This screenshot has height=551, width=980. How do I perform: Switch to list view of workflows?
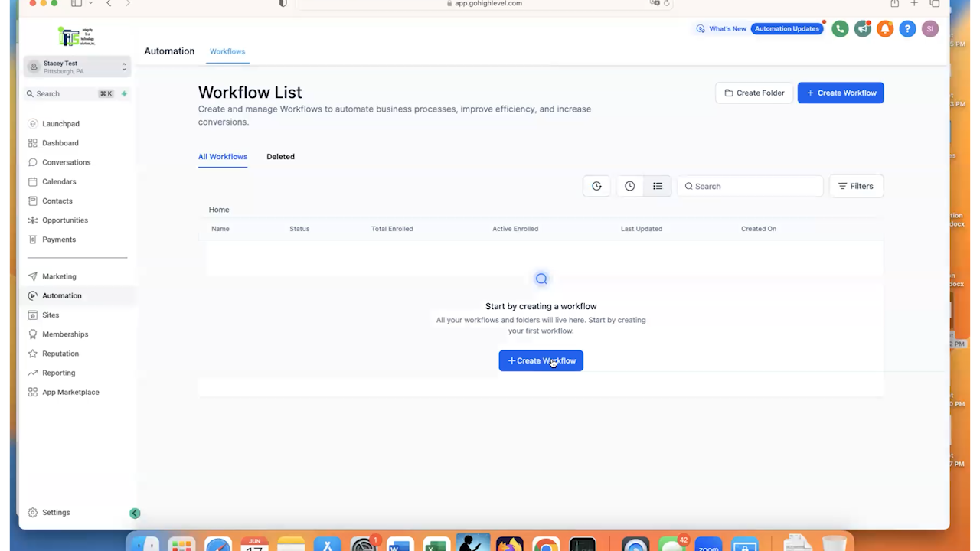pos(657,186)
